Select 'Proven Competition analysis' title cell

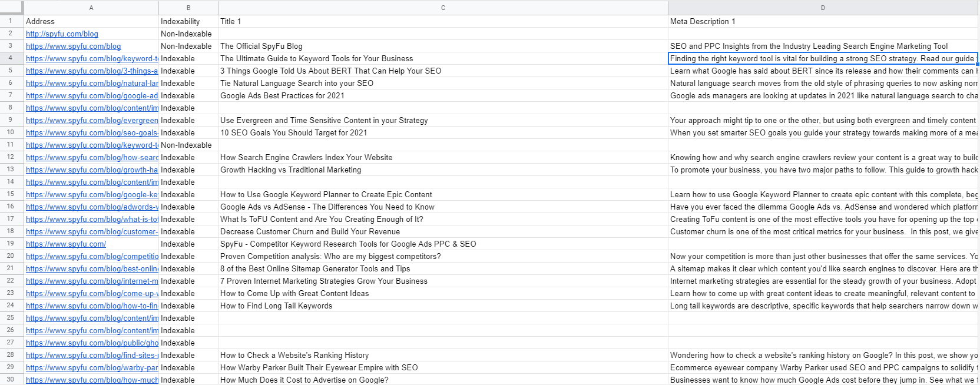443,256
